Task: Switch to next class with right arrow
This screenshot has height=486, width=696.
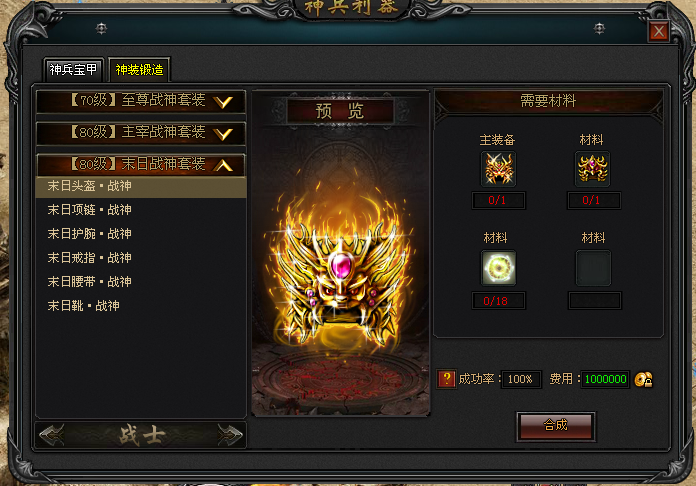Action: [230, 435]
